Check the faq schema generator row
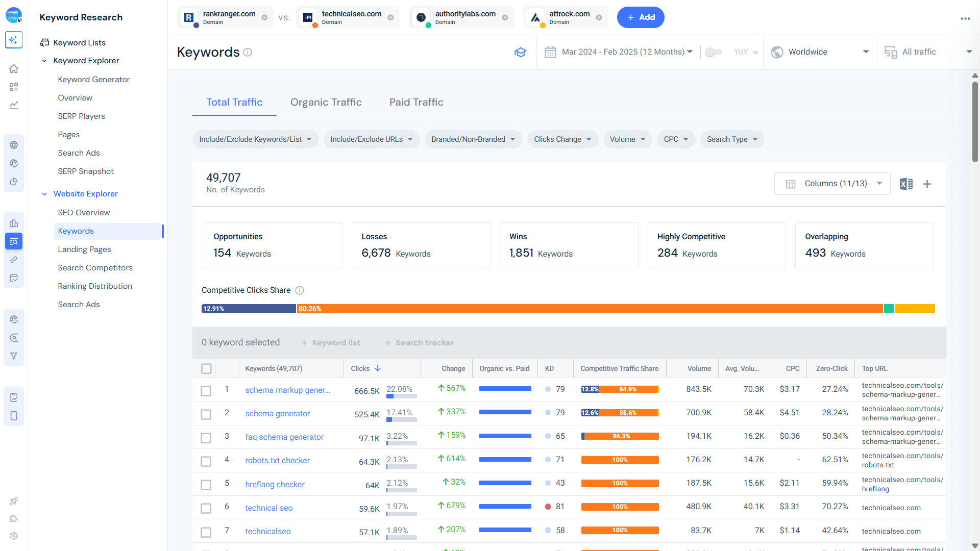The image size is (980, 551). 206,438
